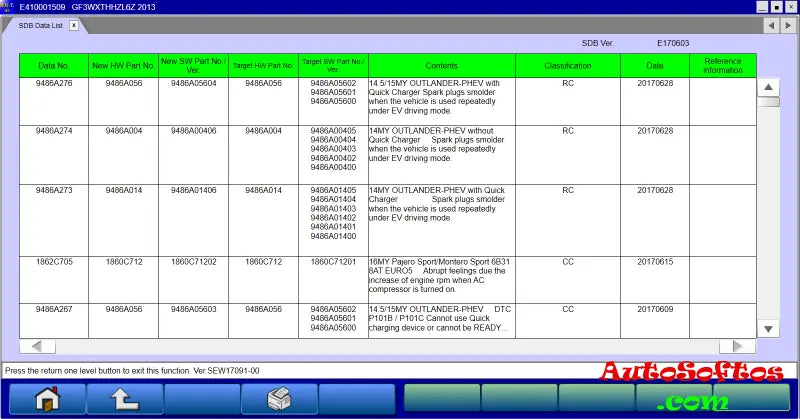Click the Contents column header
The height and width of the screenshot is (419, 800).
click(x=442, y=66)
